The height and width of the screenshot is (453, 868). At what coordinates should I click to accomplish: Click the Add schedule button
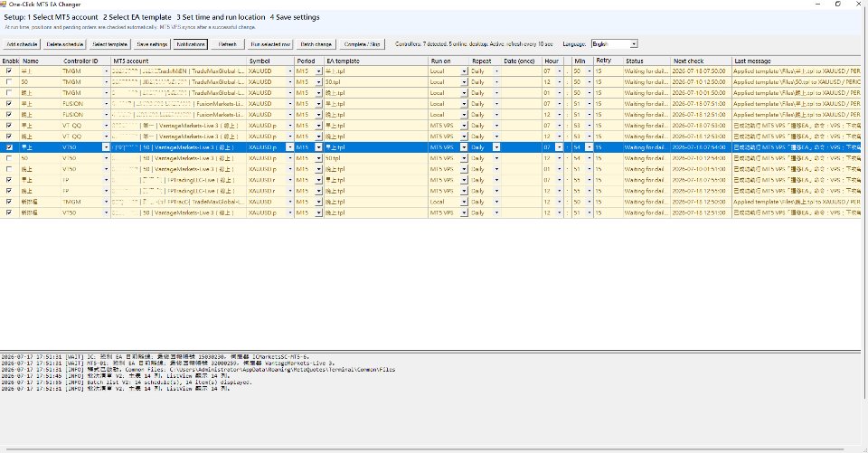point(22,44)
